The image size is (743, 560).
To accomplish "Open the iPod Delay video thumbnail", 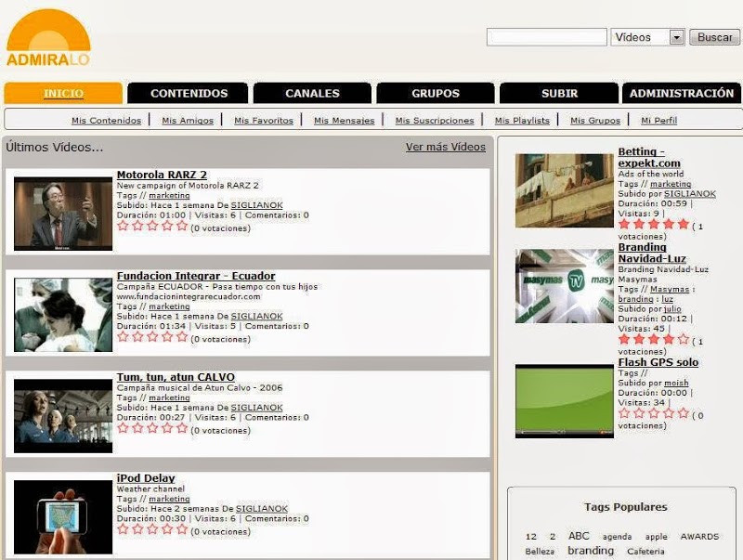I will coord(63,517).
